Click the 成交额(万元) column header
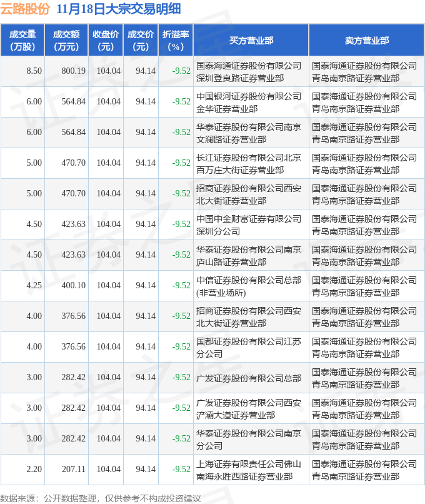 pyautogui.click(x=66, y=40)
